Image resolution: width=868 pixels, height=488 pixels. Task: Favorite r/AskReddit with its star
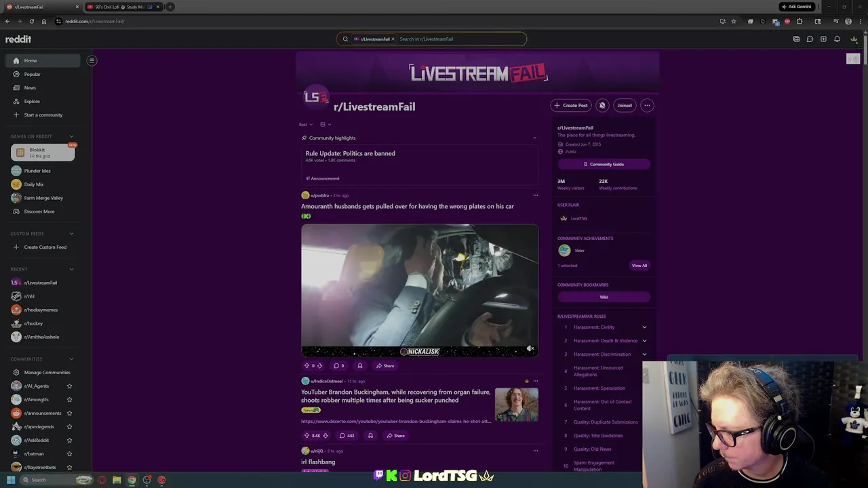click(69, 441)
